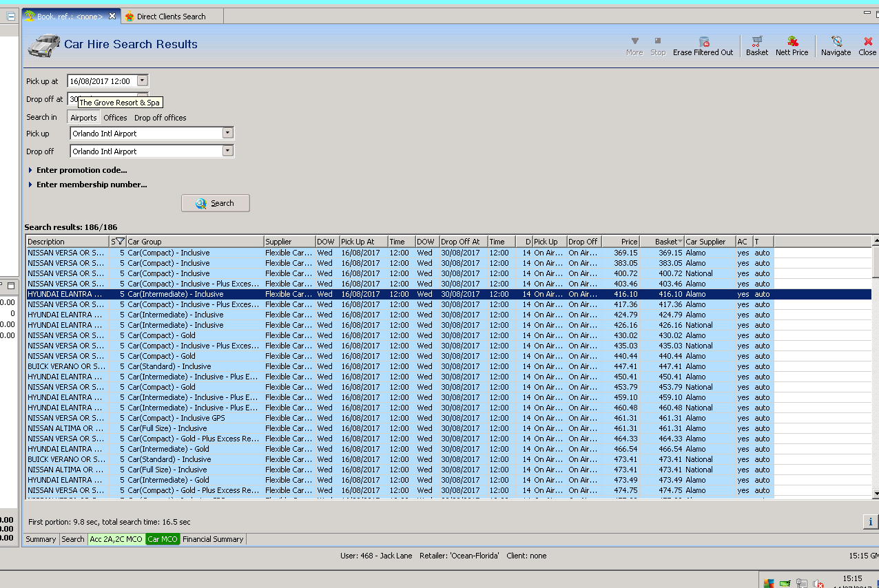Expand Enter promotion code section

click(81, 170)
